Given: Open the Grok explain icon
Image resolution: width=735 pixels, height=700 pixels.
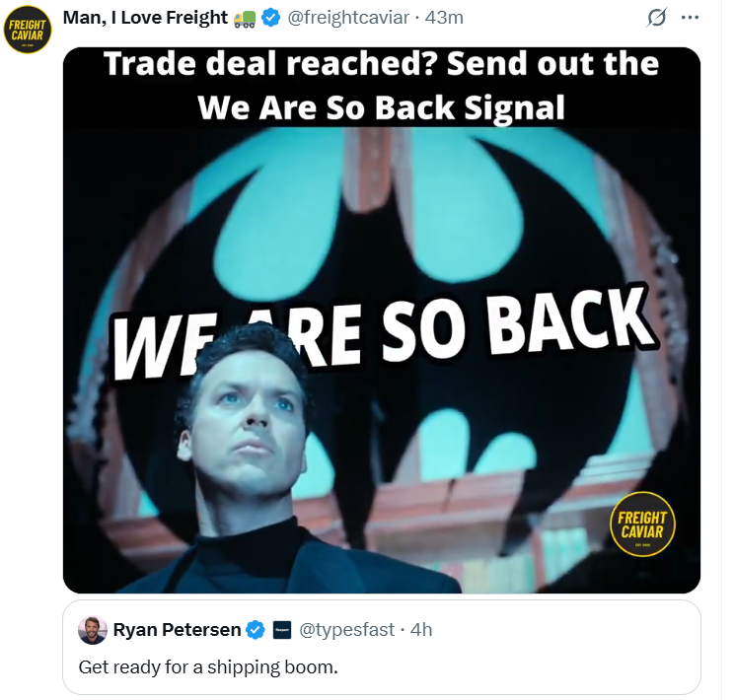Looking at the screenshot, I should coord(654,19).
